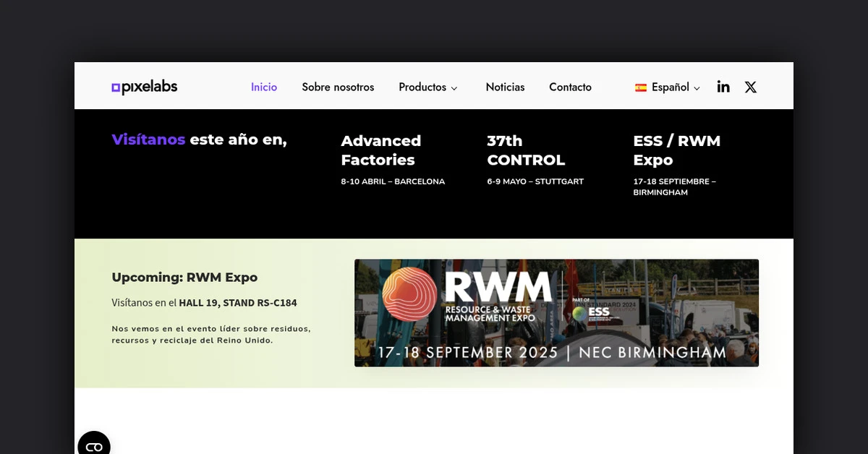Click the Upcoming: RWM Expo heading
Viewport: 868px width, 454px height.
point(184,277)
